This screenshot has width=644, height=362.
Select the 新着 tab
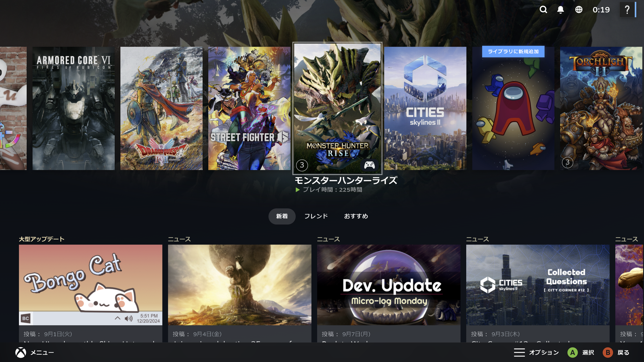[282, 216]
